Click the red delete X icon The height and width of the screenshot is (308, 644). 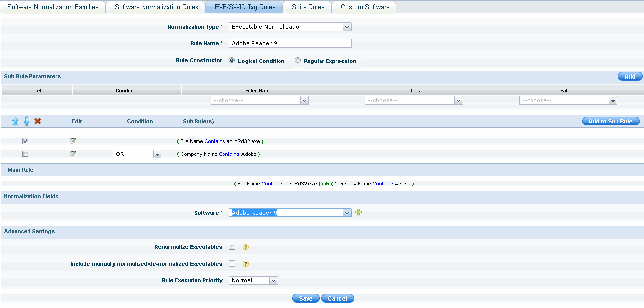(x=38, y=121)
